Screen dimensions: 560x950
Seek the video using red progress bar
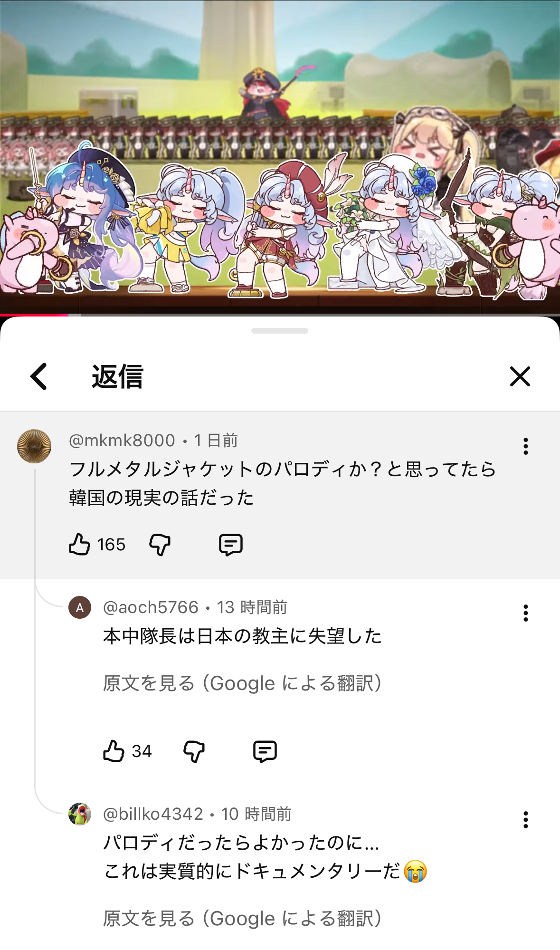click(x=280, y=315)
